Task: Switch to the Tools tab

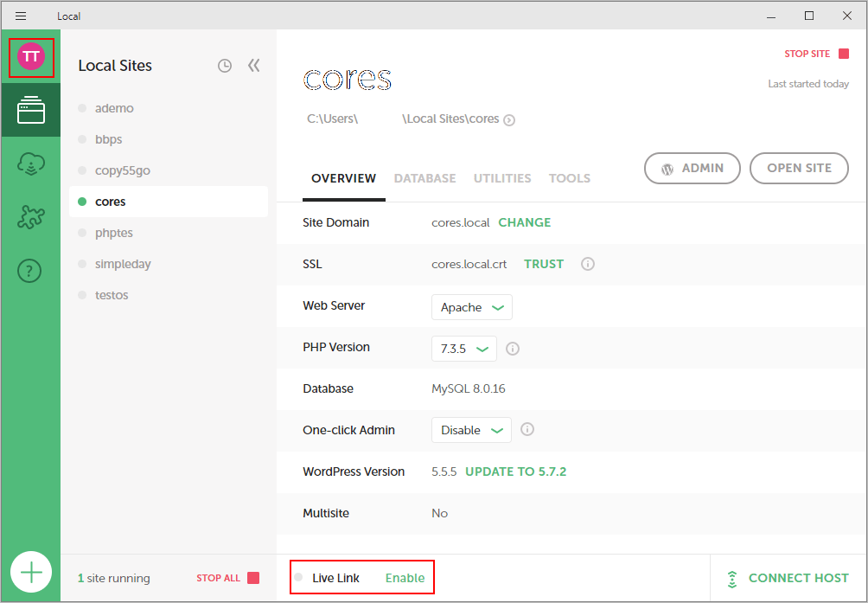Action: (x=570, y=178)
